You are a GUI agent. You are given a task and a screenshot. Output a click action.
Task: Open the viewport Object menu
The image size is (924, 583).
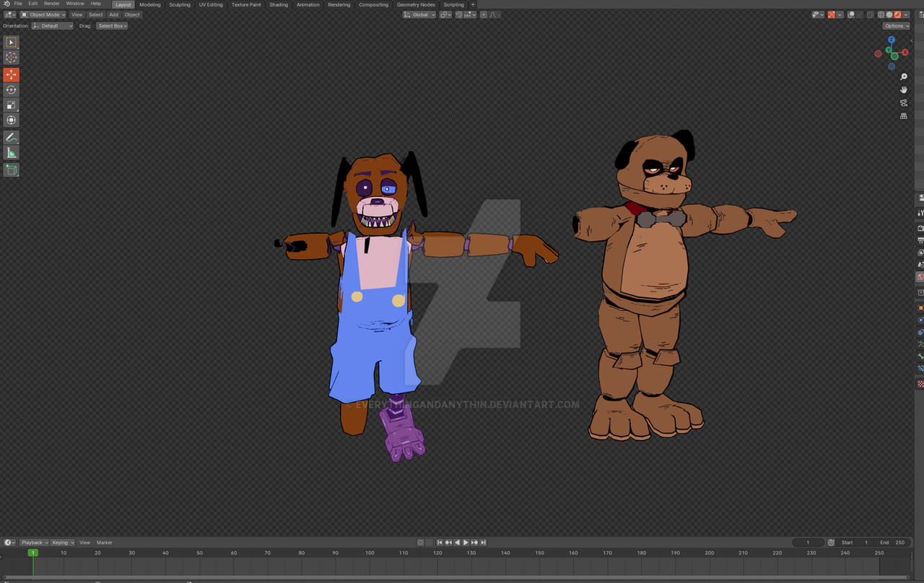click(132, 14)
